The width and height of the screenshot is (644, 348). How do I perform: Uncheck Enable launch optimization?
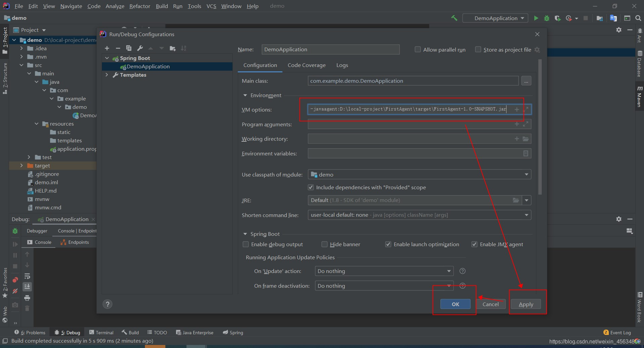[x=388, y=244]
